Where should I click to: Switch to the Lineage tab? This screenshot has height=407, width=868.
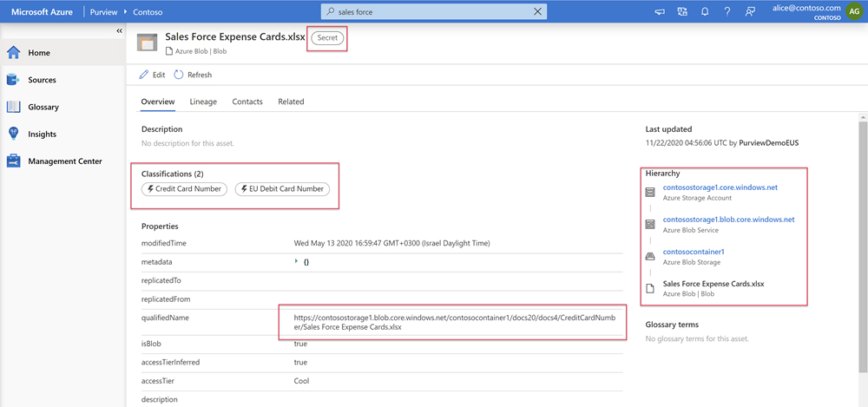203,102
